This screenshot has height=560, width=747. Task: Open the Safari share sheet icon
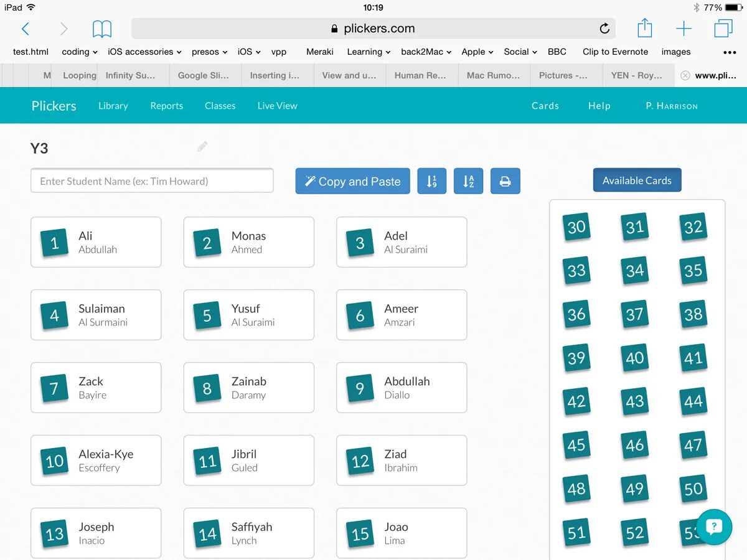(x=645, y=28)
